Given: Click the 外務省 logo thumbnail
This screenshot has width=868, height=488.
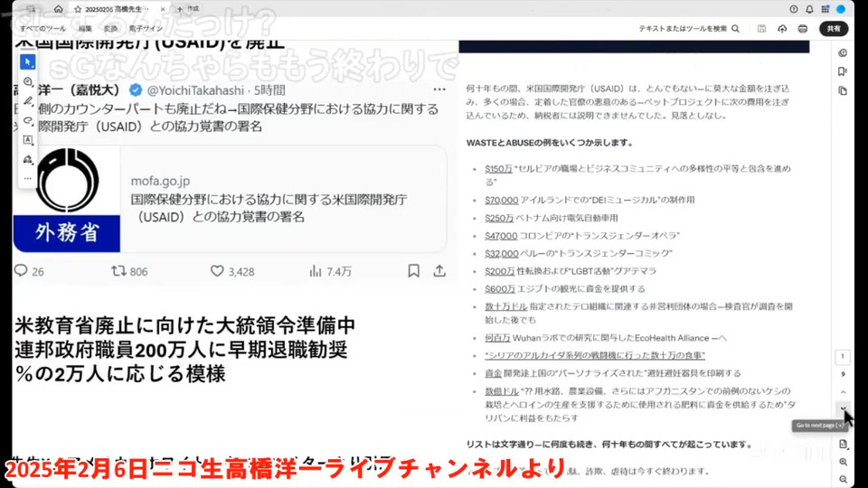Looking at the screenshot, I should (66, 199).
